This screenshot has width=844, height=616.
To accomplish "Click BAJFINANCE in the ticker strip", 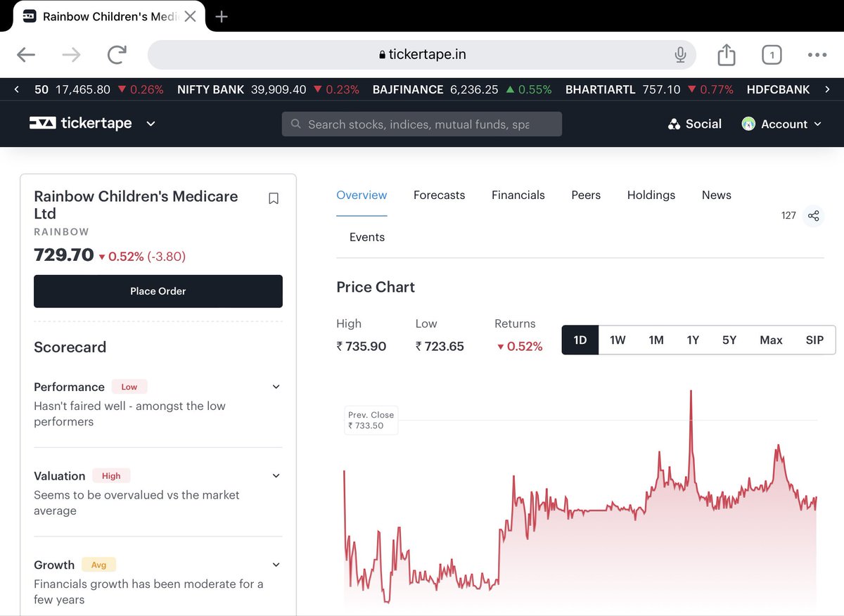I will [x=408, y=89].
